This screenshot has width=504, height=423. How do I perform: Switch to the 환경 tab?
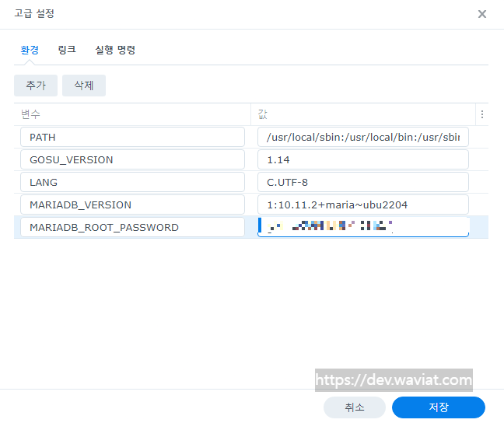[30, 50]
